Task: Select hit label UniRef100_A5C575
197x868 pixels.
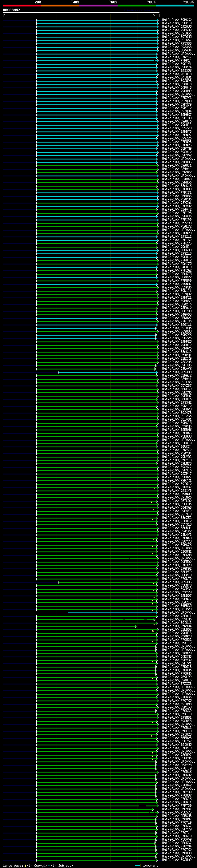Action: tap(177, 812)
